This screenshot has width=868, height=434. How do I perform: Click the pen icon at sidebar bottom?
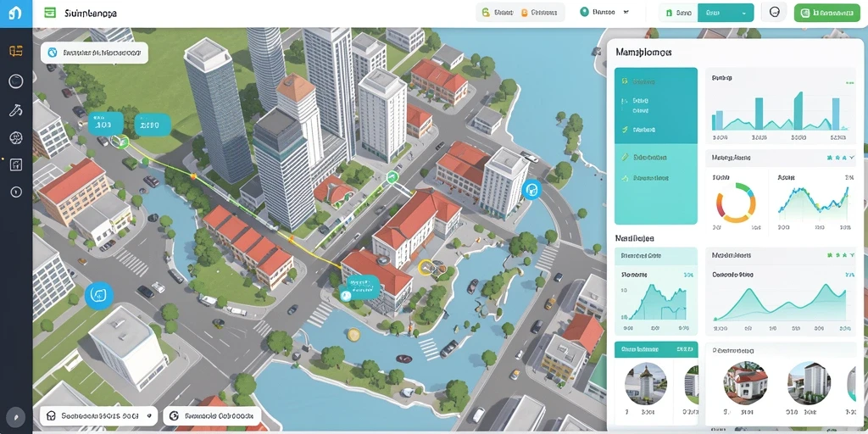point(16,416)
